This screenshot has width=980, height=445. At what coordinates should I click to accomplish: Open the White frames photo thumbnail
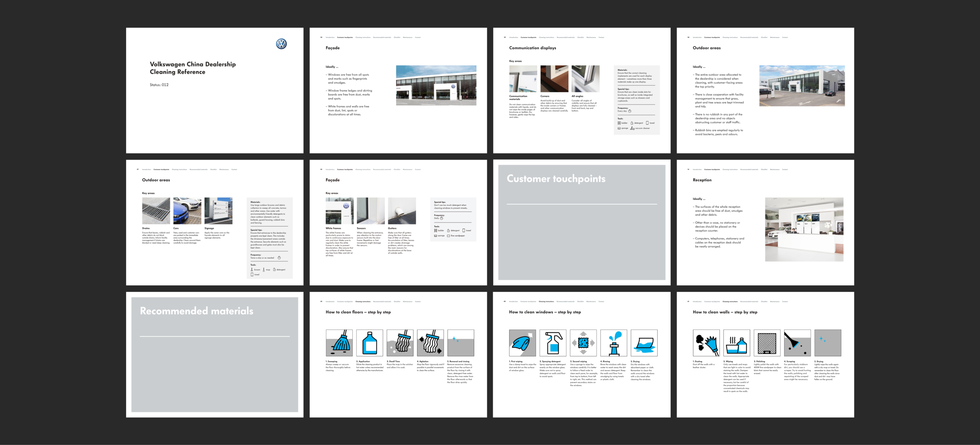(339, 211)
